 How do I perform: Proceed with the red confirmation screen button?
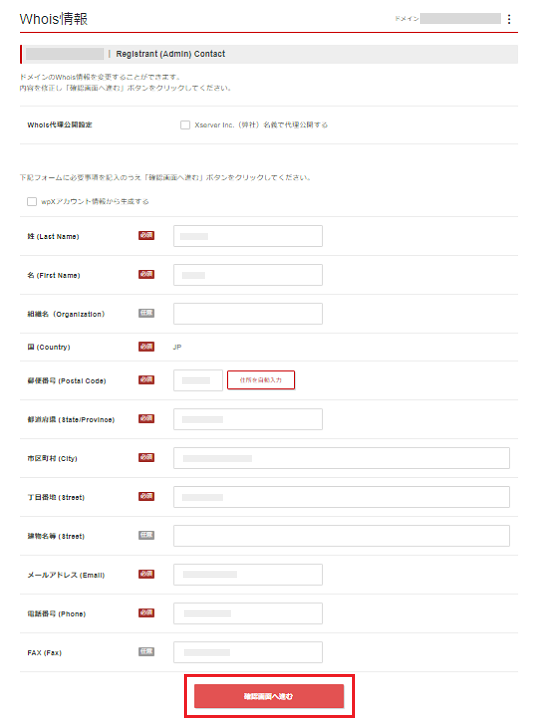tap(269, 696)
